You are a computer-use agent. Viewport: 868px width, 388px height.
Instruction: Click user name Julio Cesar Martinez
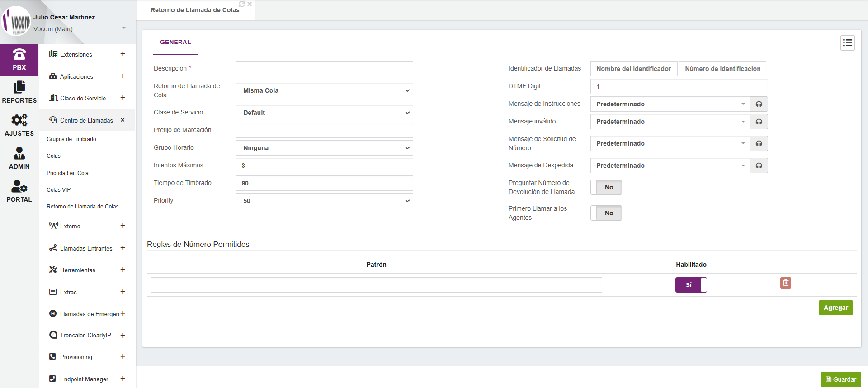pyautogui.click(x=64, y=17)
